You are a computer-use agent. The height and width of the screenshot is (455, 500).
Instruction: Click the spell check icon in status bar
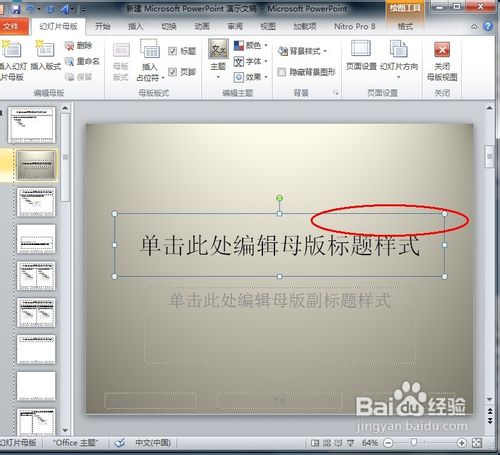click(119, 443)
